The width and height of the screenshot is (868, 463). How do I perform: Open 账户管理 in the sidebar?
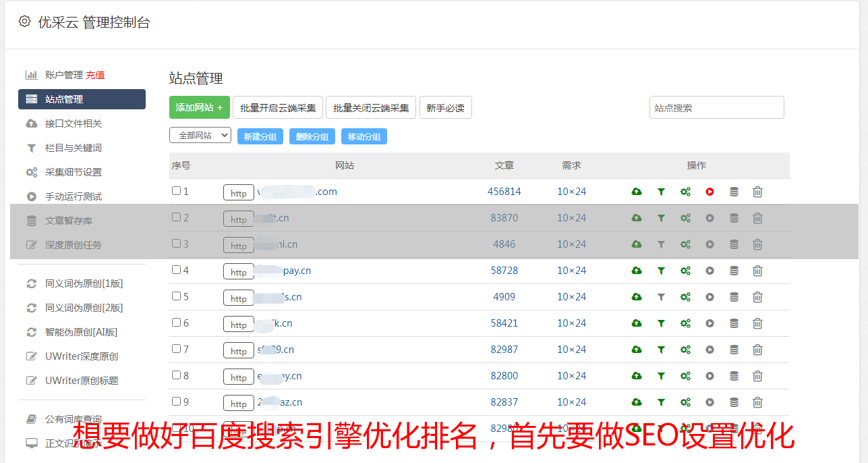click(63, 75)
